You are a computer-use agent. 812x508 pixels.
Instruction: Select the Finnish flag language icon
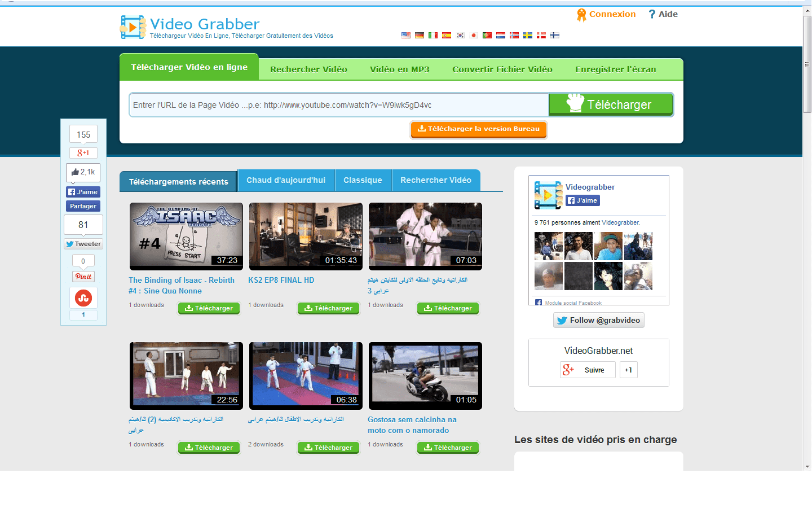555,35
